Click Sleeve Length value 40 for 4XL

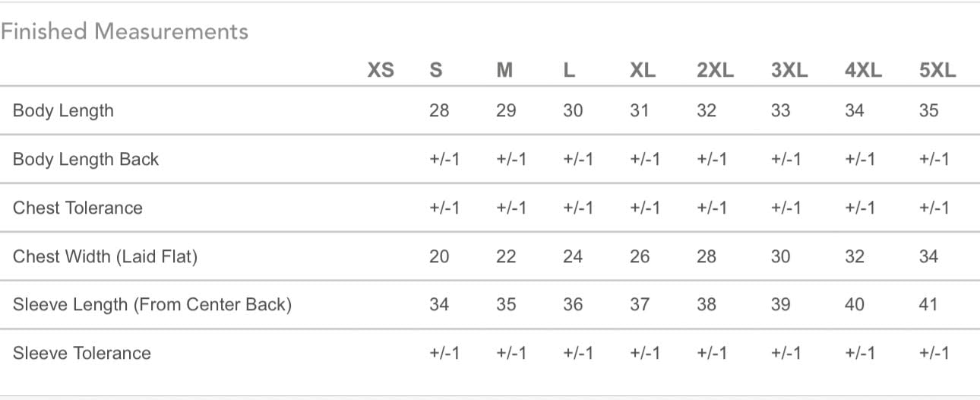click(855, 305)
